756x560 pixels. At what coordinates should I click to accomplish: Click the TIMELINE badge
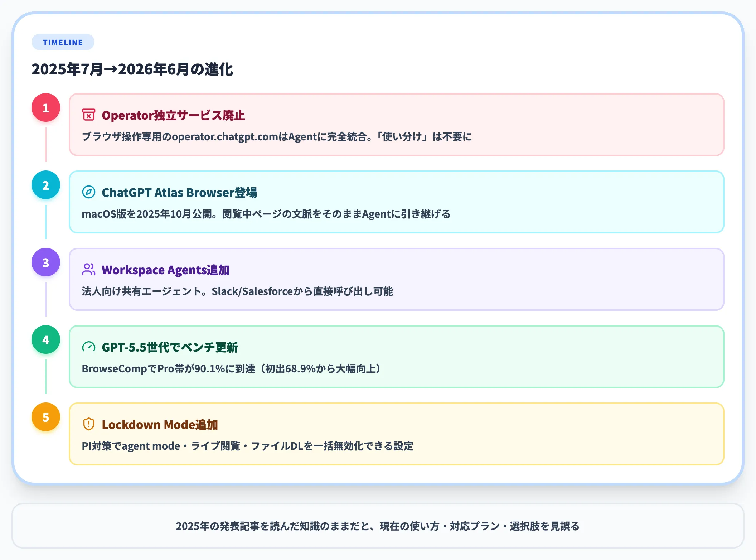(x=63, y=42)
